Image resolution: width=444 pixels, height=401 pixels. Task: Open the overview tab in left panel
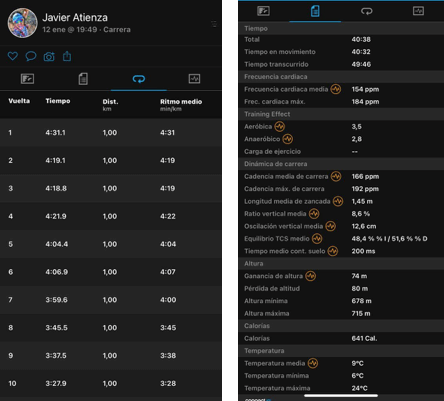27,79
